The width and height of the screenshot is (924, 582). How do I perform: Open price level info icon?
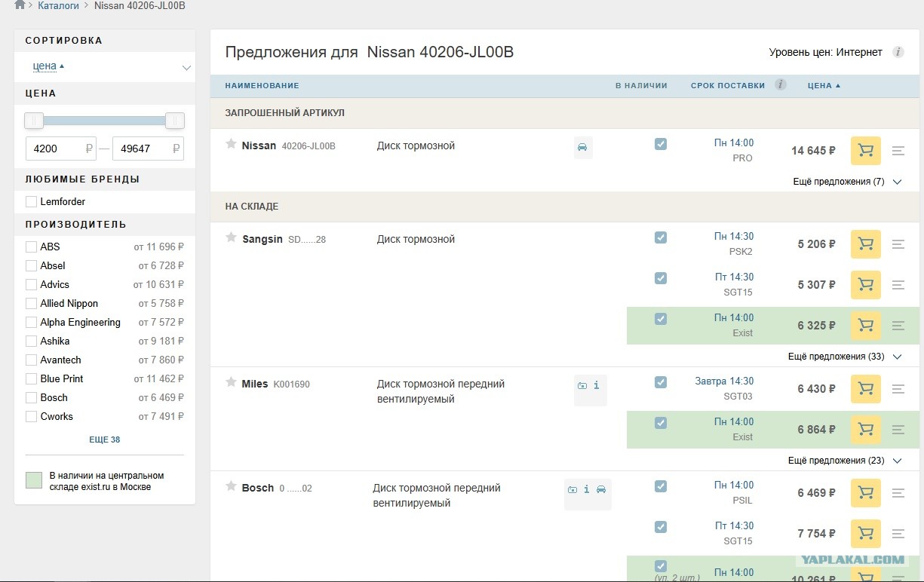(898, 52)
